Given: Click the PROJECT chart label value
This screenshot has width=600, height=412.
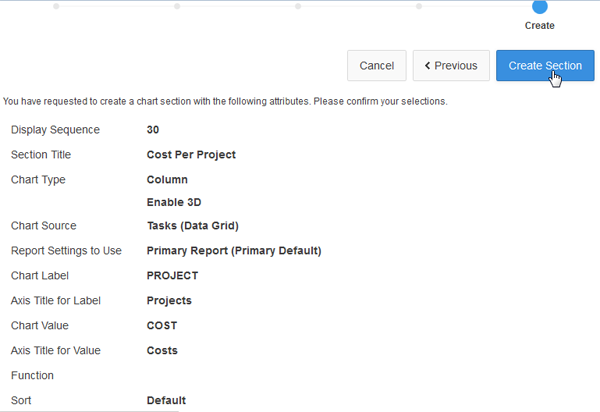Looking at the screenshot, I should pos(173,276).
